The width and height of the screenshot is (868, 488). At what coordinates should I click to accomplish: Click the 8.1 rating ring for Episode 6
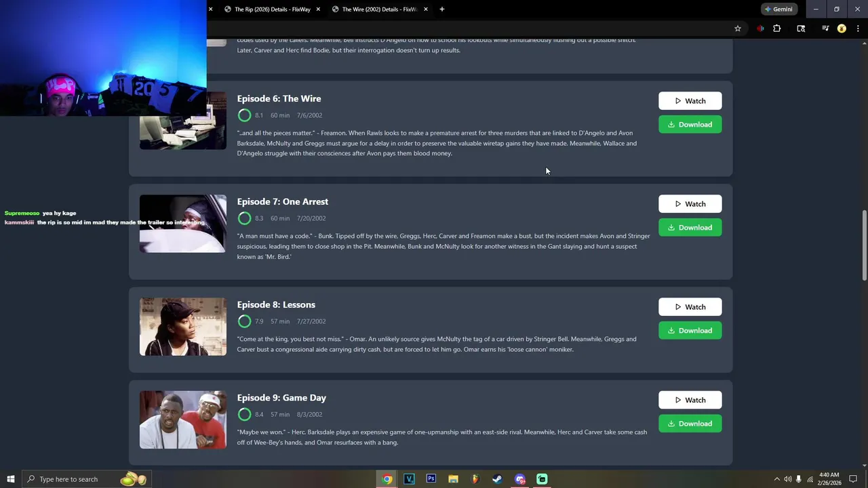tap(244, 115)
